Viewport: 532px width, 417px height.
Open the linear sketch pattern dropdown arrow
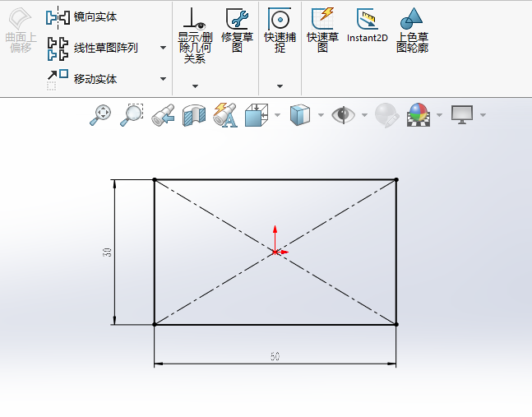tap(163, 48)
